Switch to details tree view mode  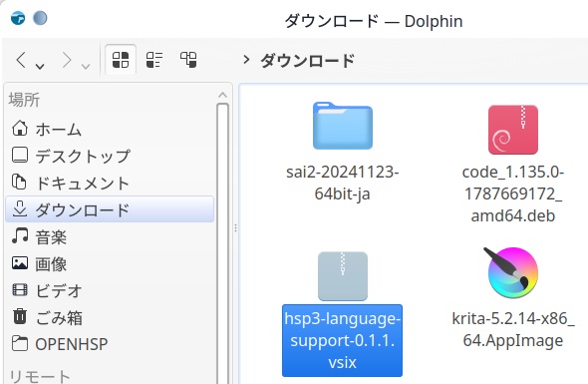188,60
